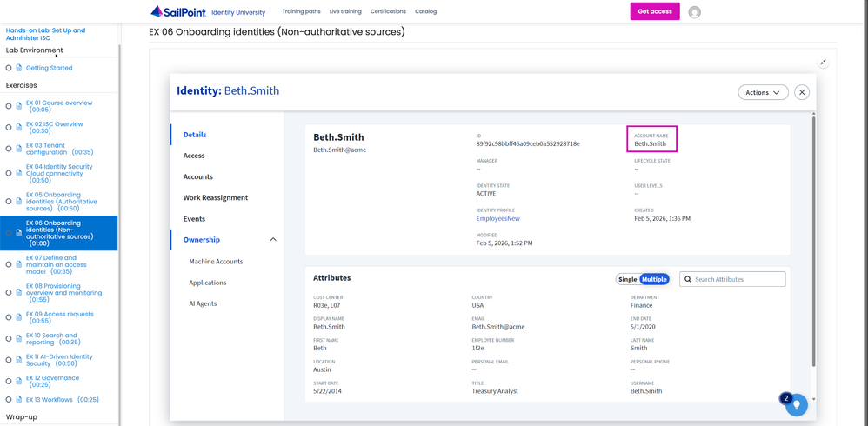
Task: Open the Work Reassignment tab
Action: (216, 197)
